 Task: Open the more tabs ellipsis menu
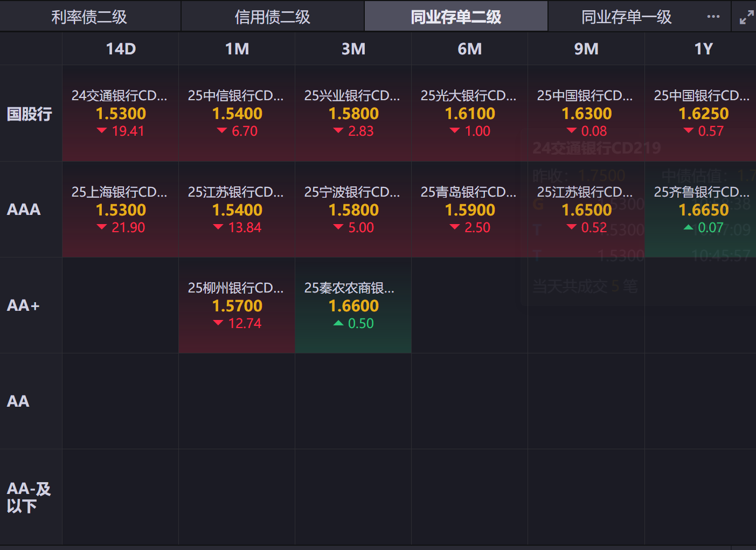[713, 17]
